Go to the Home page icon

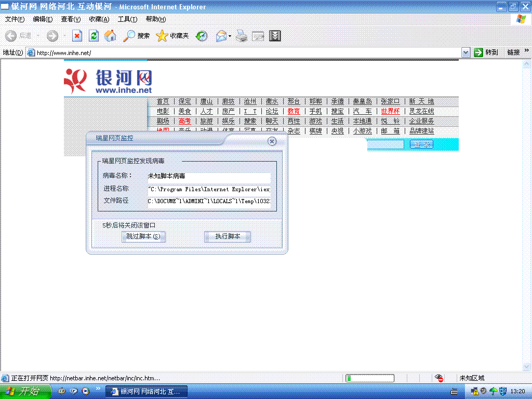point(110,36)
